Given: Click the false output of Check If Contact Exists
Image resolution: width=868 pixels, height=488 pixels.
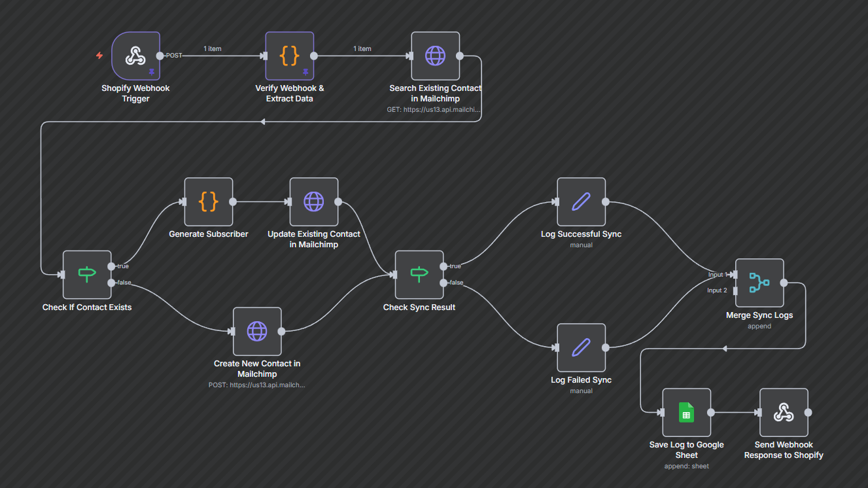Looking at the screenshot, I should (x=113, y=283).
